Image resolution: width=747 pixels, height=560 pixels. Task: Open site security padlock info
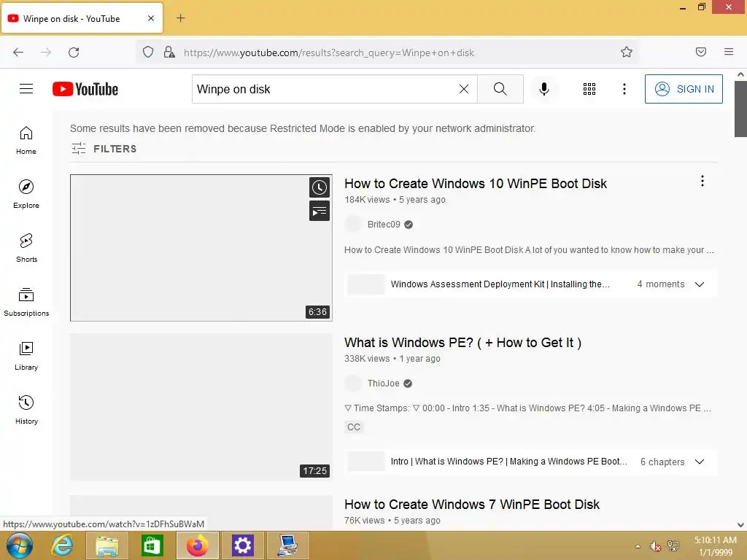point(169,52)
